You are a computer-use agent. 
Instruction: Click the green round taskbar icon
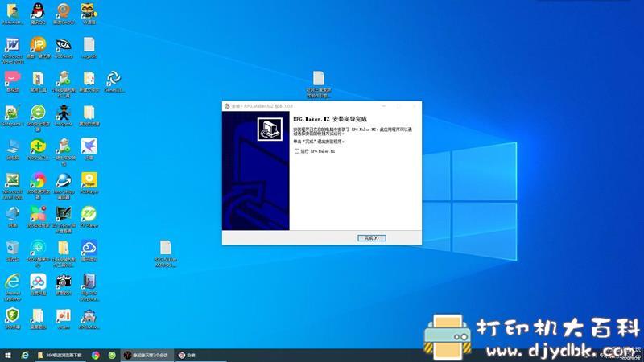point(112,355)
